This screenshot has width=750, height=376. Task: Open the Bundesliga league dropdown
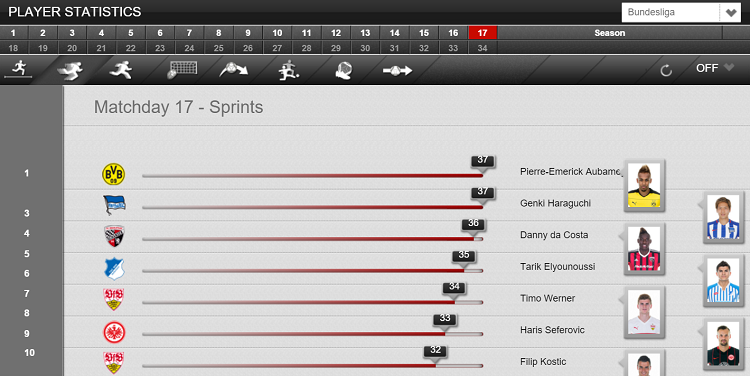(x=681, y=12)
